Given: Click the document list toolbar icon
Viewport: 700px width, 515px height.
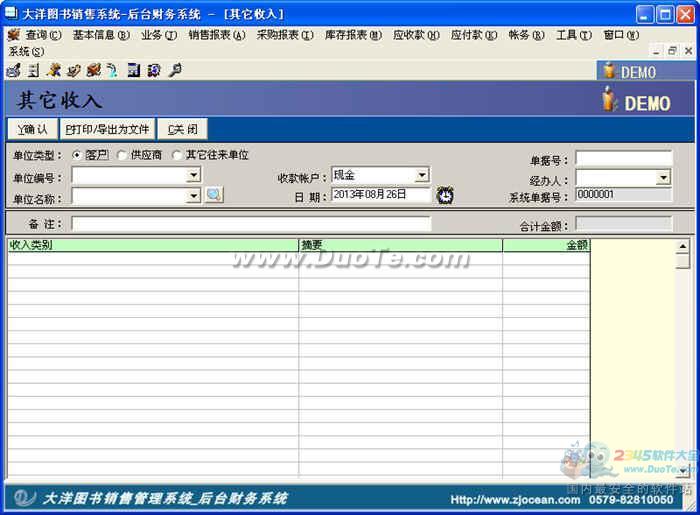Looking at the screenshot, I should pyautogui.click(x=33, y=70).
